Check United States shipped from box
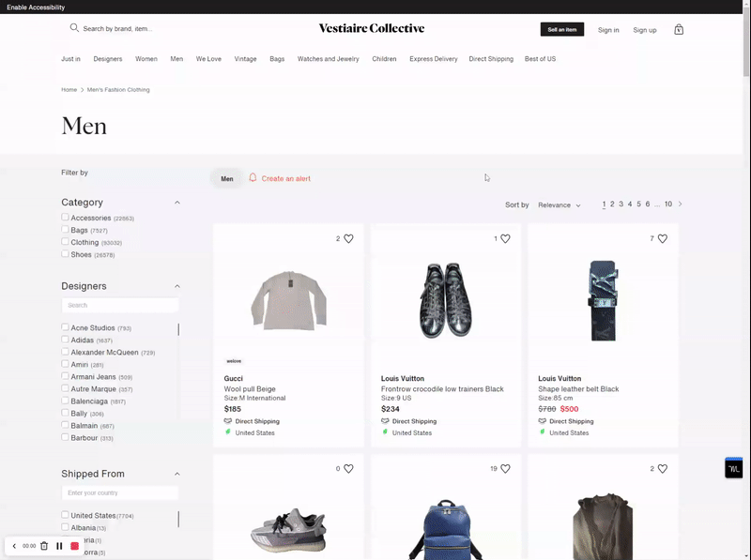This screenshot has height=560, width=751. tap(65, 515)
